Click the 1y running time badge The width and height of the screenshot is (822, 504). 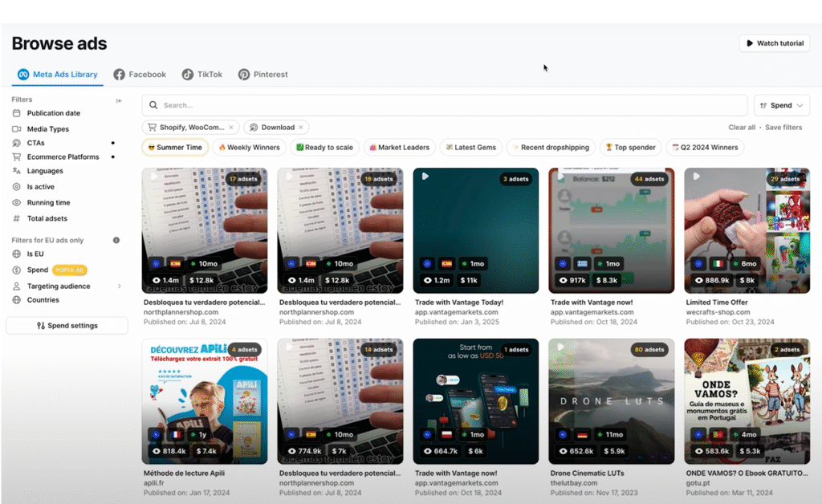click(199, 434)
